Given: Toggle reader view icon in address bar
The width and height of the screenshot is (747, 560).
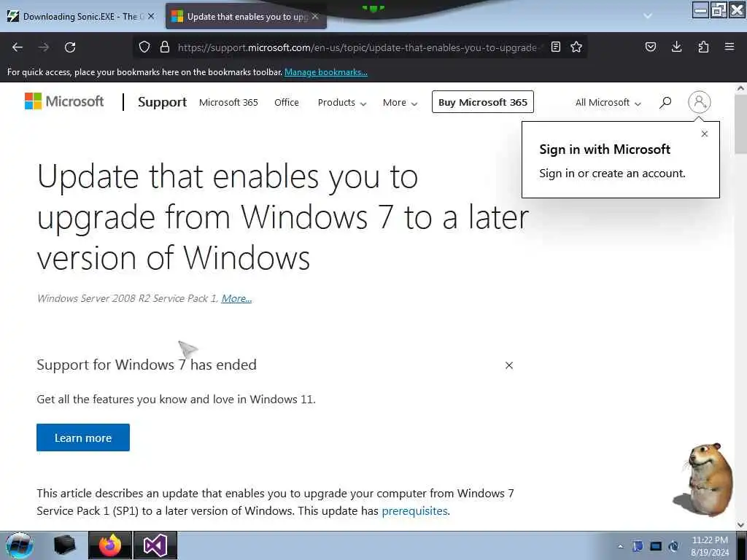Looking at the screenshot, I should coord(555,47).
